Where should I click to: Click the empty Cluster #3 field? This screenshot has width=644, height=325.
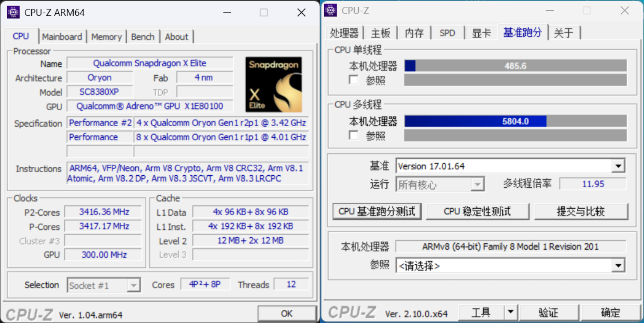(103, 241)
